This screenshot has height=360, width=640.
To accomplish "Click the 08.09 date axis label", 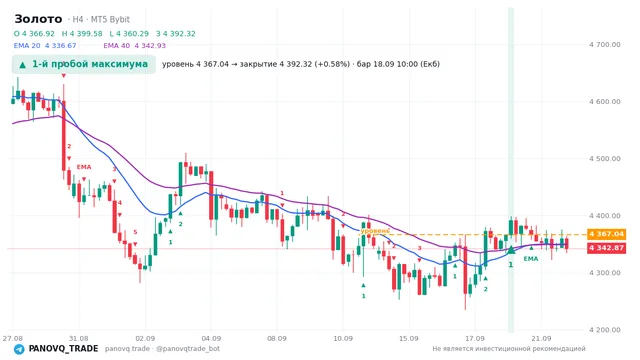I will click(x=277, y=338).
